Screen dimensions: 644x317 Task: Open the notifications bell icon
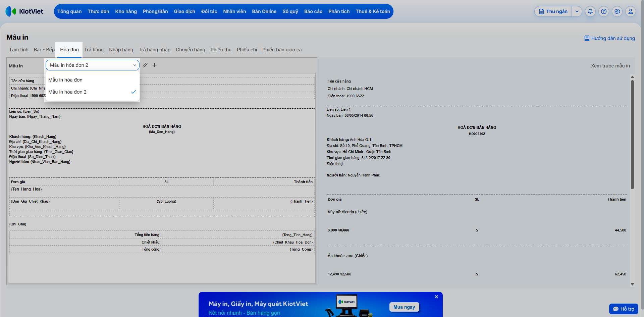[590, 11]
